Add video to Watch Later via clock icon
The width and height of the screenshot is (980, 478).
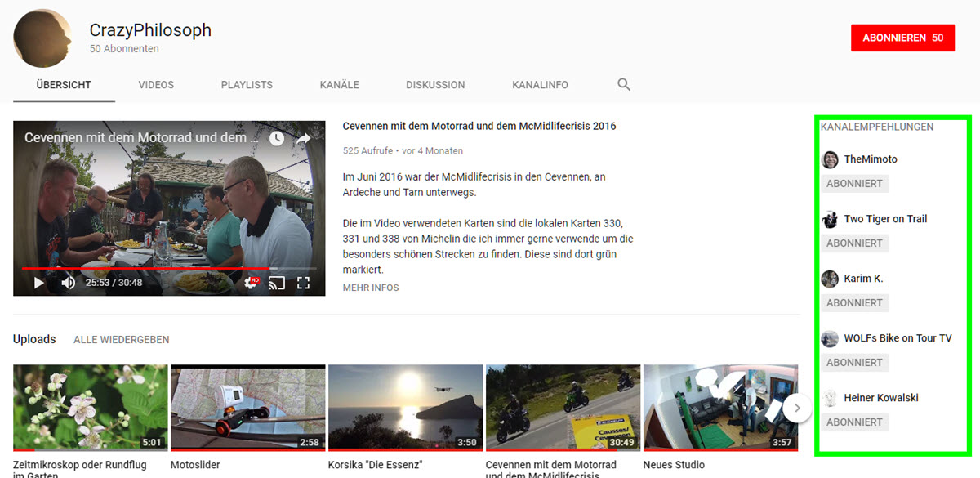(277, 138)
